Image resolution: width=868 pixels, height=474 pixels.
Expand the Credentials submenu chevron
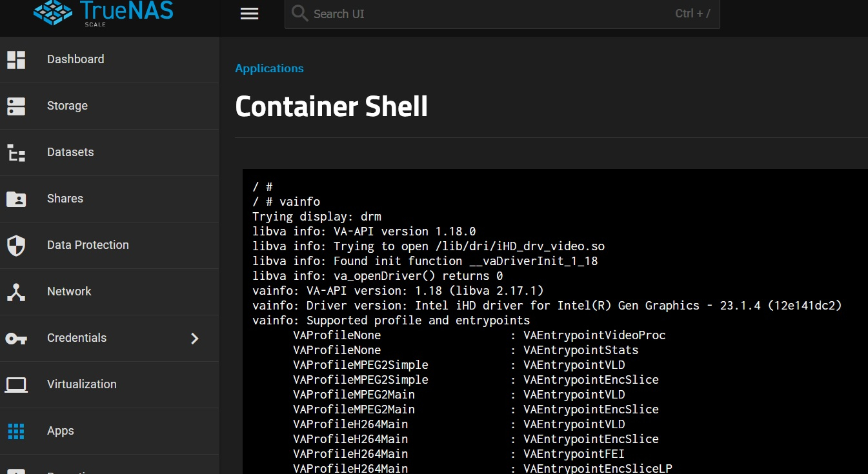tap(195, 338)
